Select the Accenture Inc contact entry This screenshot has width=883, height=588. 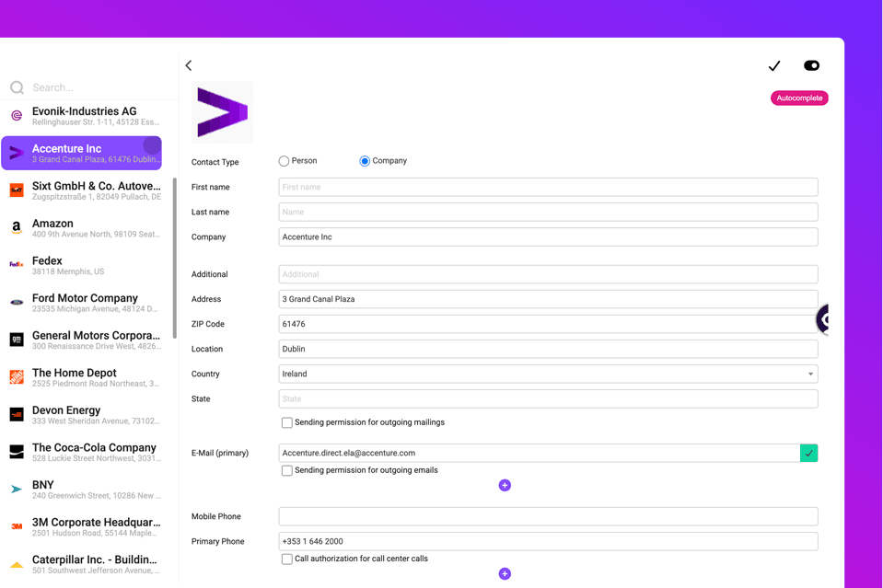(82, 153)
